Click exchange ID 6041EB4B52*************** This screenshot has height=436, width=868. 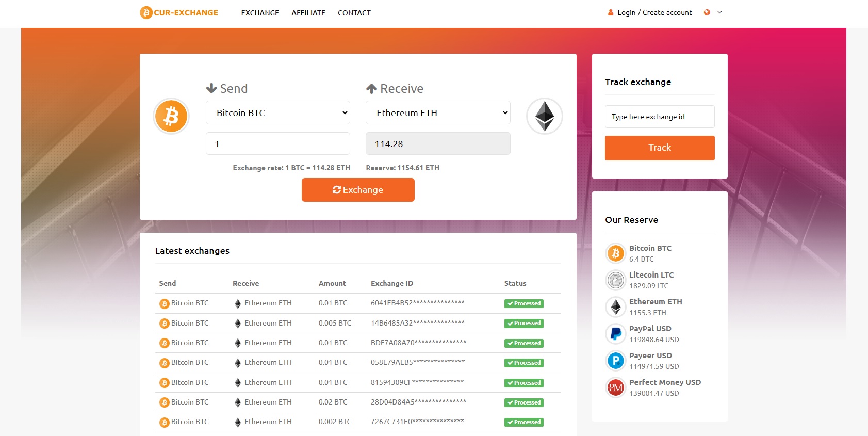418,303
